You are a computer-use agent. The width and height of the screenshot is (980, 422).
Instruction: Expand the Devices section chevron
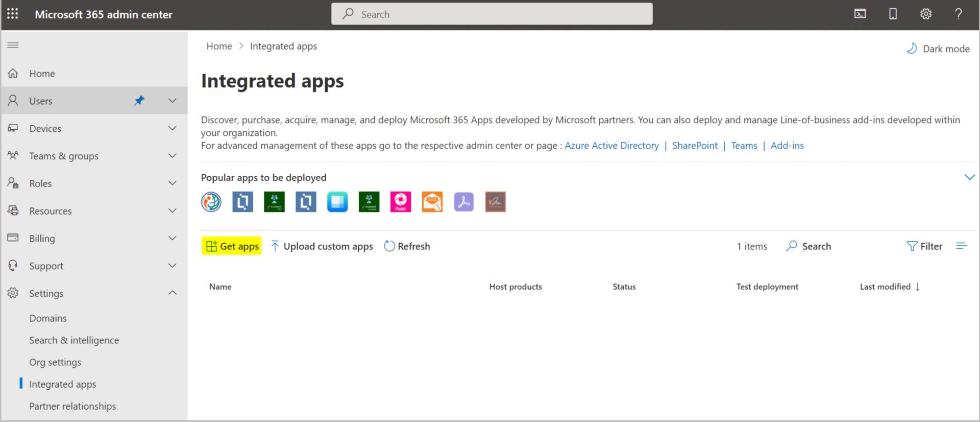click(173, 128)
